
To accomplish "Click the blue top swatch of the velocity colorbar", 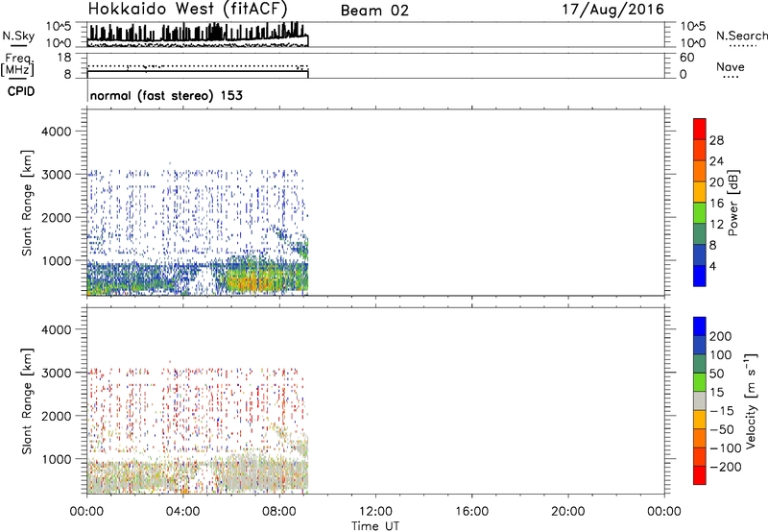I will [700, 326].
